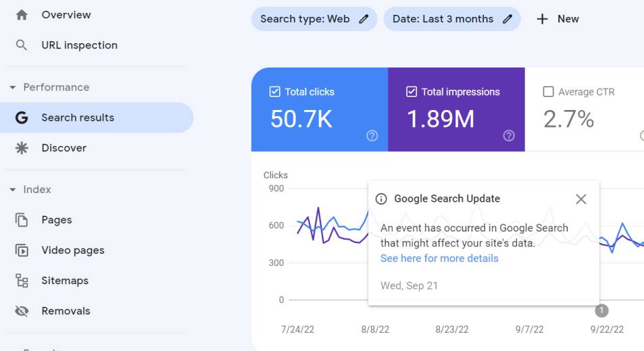The height and width of the screenshot is (351, 644).
Task: Click the Performance section heading
Action: [56, 87]
